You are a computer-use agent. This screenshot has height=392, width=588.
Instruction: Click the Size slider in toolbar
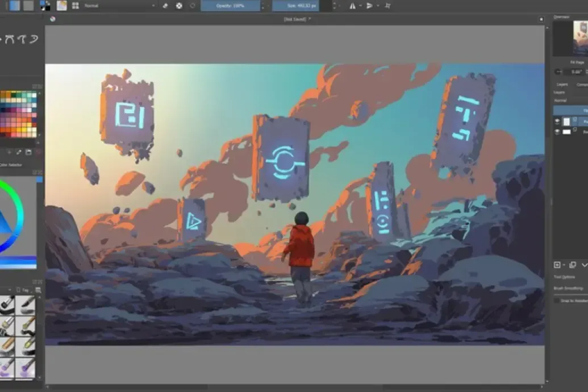pos(302,6)
